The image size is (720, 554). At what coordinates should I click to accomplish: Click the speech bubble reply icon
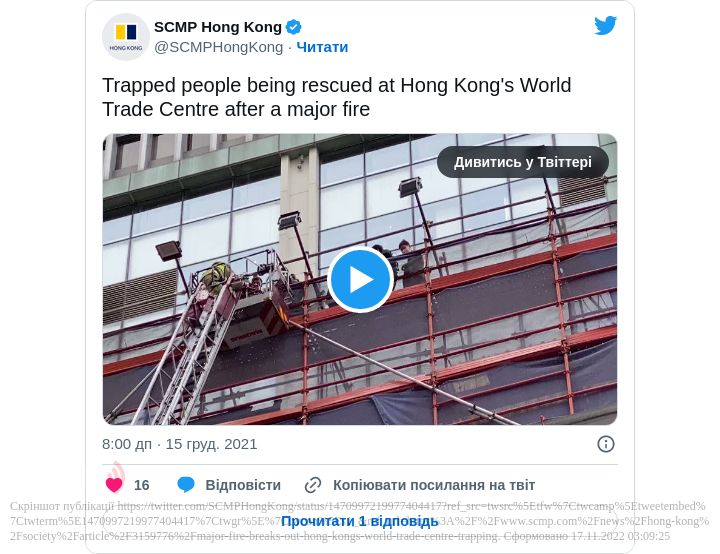click(186, 485)
